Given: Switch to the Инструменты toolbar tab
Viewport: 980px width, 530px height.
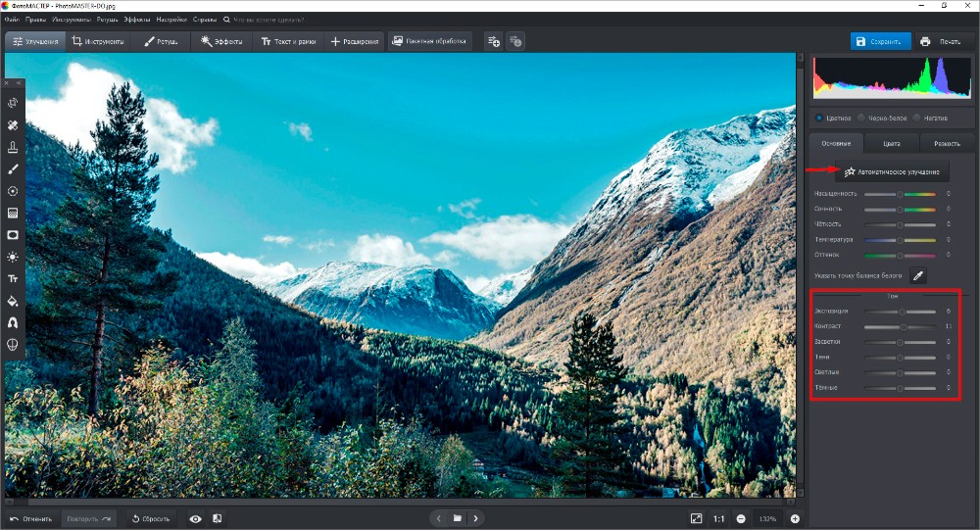Looking at the screenshot, I should (x=97, y=41).
